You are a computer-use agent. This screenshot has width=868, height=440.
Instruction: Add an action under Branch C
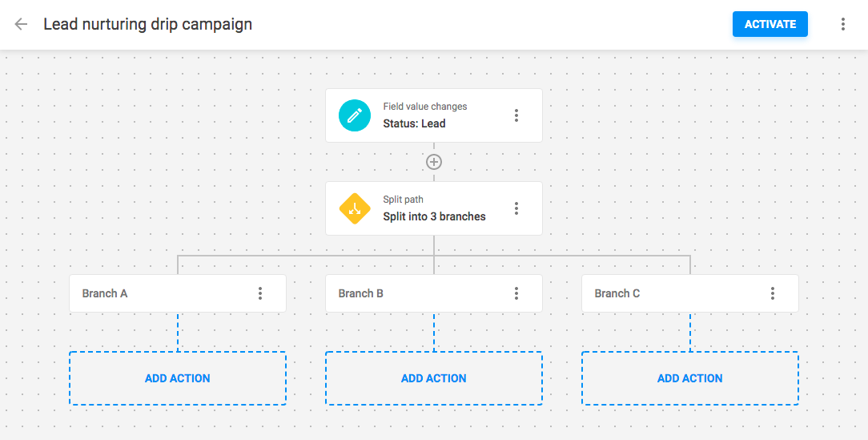pyautogui.click(x=690, y=378)
